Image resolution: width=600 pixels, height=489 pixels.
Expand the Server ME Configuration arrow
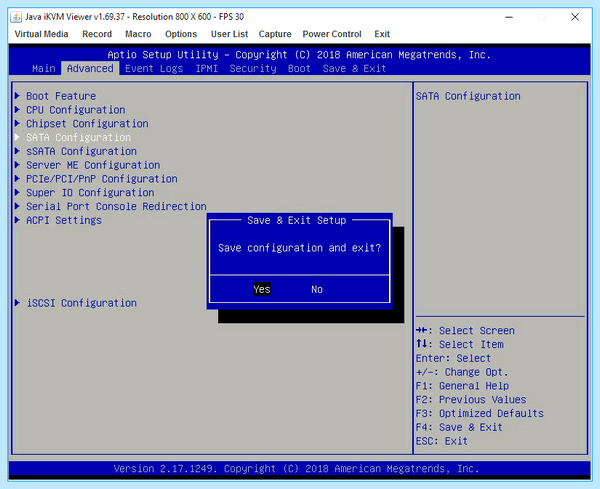(x=17, y=165)
